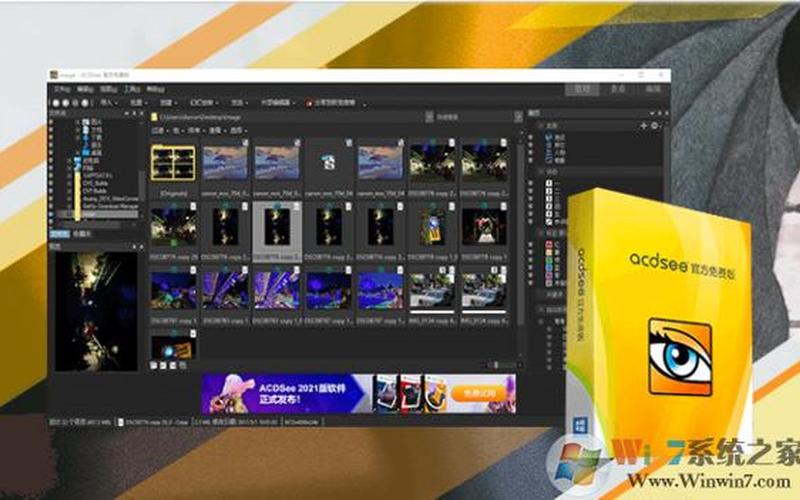800x500 pixels.
Task: Open the 过滤 dropdown above thumbnails
Action: [x=160, y=131]
